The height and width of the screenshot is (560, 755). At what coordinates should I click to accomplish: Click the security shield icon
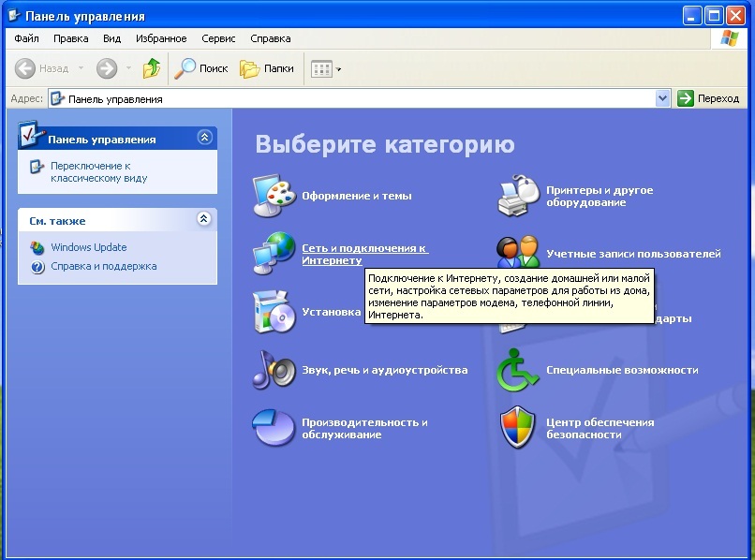click(x=518, y=427)
